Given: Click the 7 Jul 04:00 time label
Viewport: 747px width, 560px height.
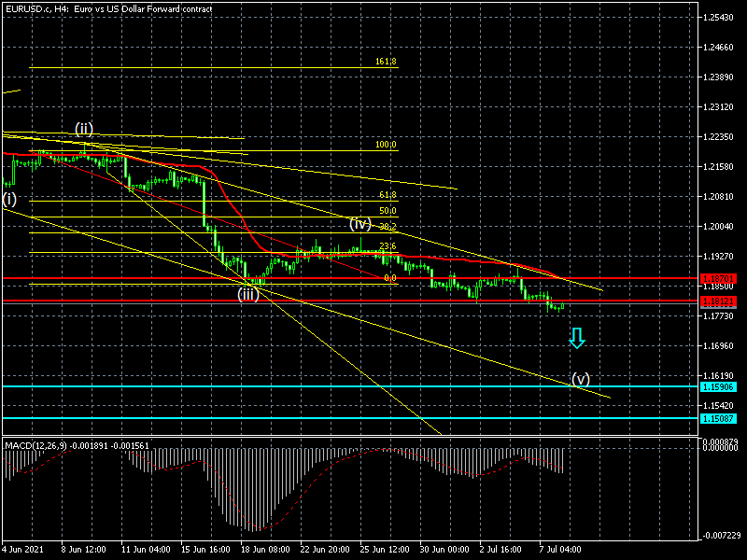Looking at the screenshot, I should click(x=560, y=549).
